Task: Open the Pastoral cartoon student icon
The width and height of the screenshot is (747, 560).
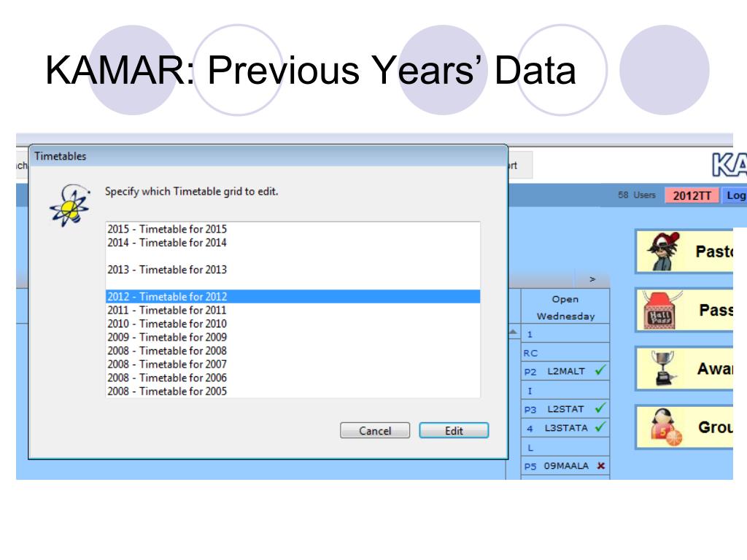Action: pos(662,252)
